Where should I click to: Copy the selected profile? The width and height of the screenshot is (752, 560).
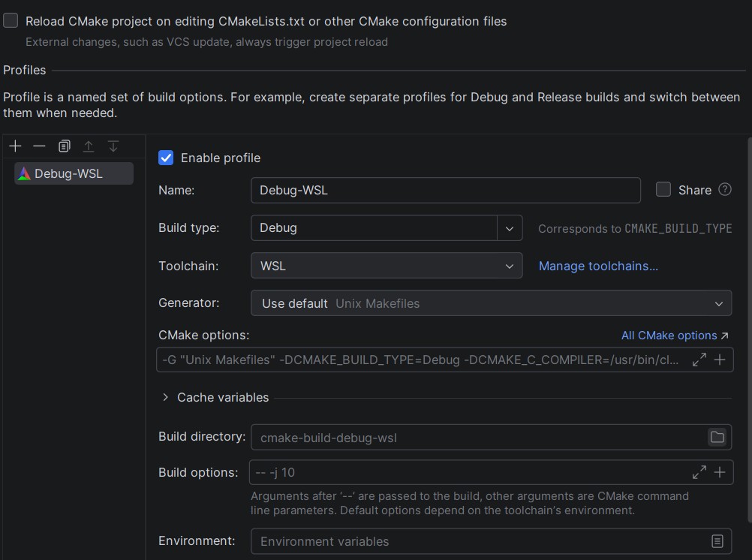click(x=65, y=146)
